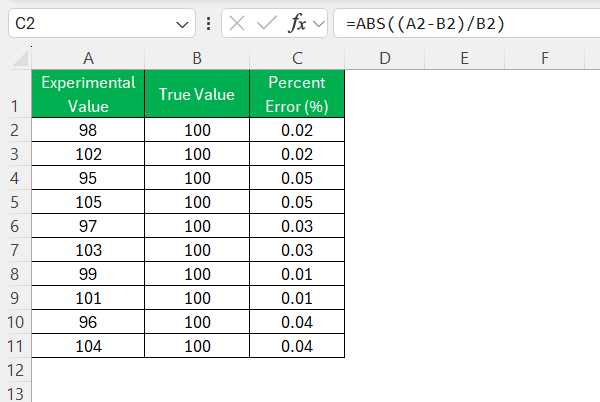
Task: Open the Name Box dropdown arrow
Action: click(x=182, y=25)
